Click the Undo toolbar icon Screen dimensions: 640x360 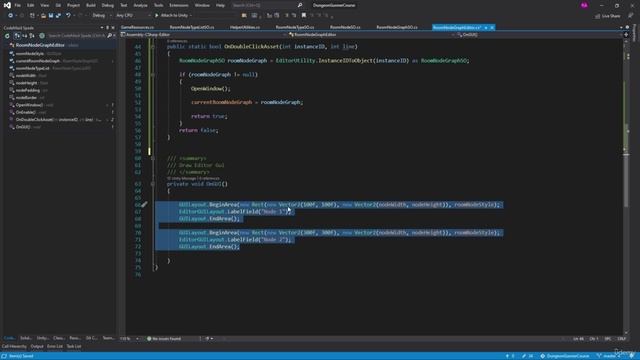(68, 16)
